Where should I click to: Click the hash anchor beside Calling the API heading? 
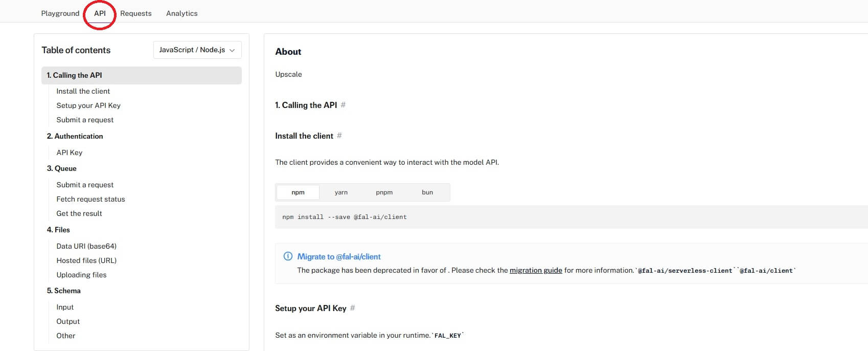(x=343, y=105)
